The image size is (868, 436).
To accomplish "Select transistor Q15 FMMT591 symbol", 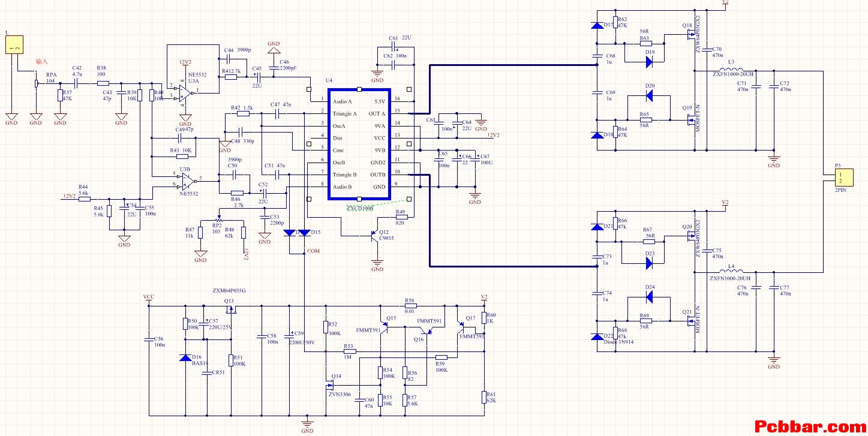I will (384, 327).
